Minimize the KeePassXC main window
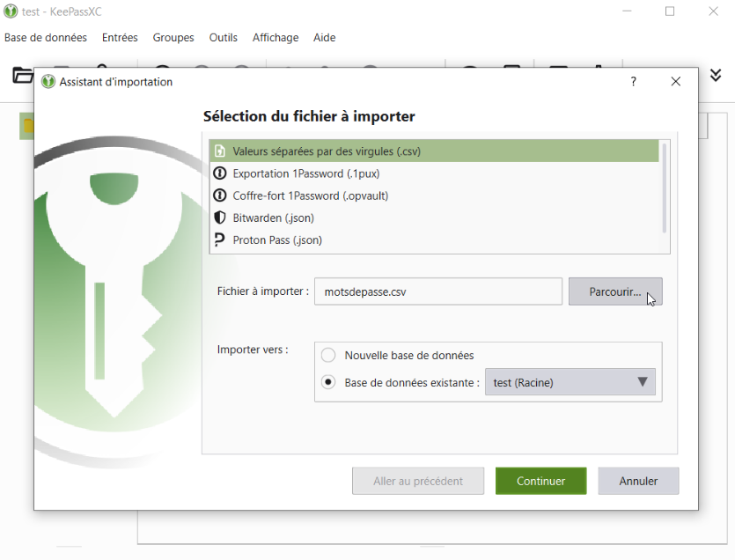Image resolution: width=735 pixels, height=560 pixels. tap(627, 11)
